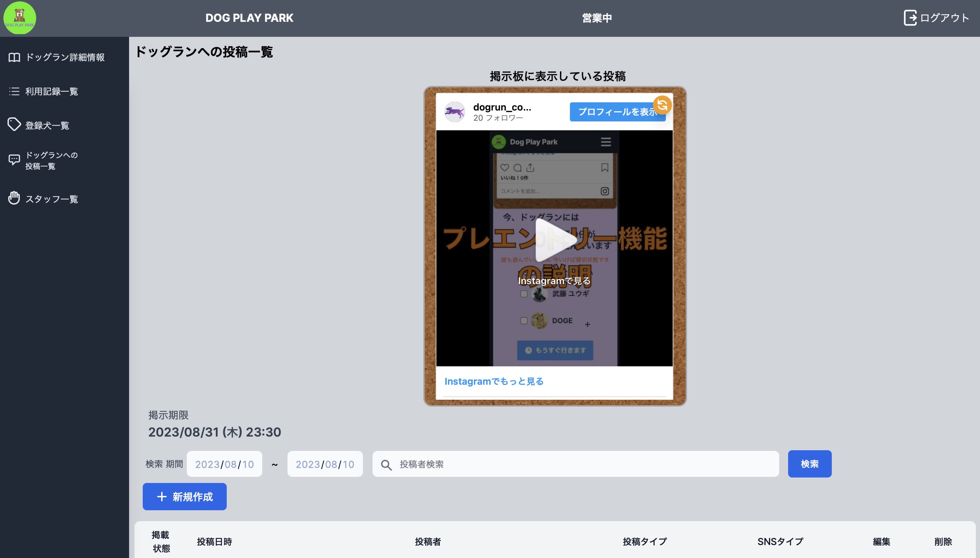980x558 pixels.
Task: Play the embedded Instagram video
Action: [555, 241]
